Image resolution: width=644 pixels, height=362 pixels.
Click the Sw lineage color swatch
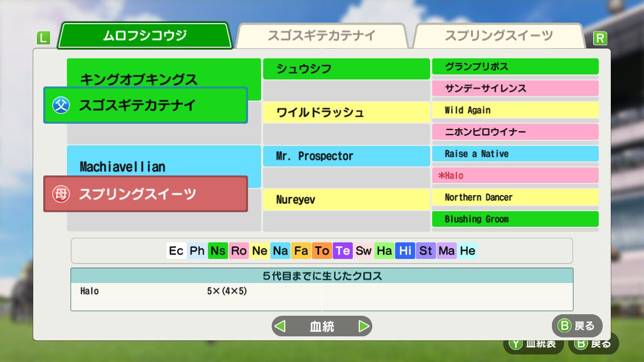click(x=364, y=251)
